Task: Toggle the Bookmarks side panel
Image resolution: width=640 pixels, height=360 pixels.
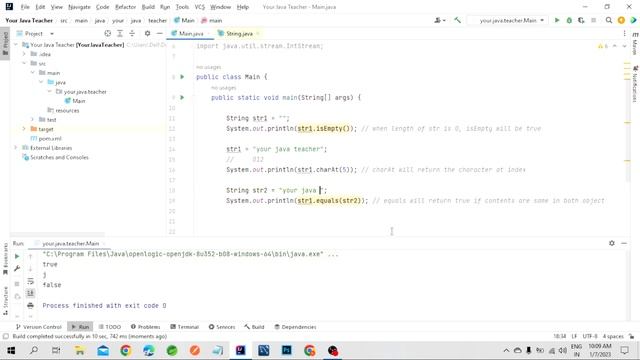Action: pyautogui.click(x=5, y=259)
